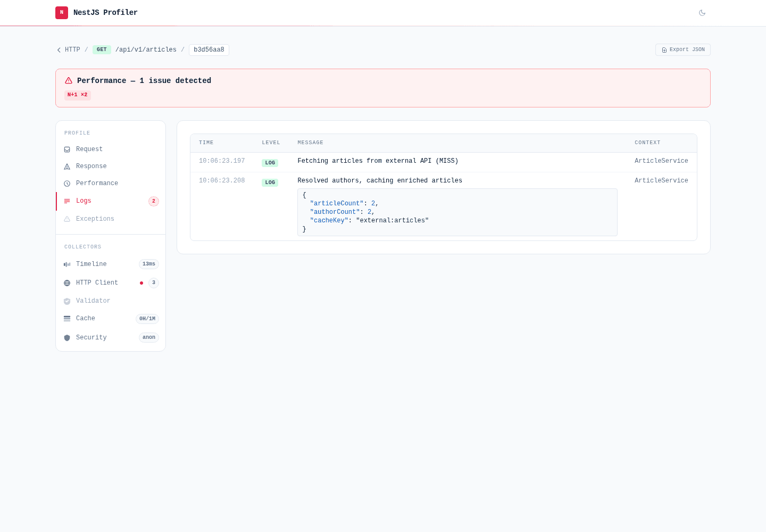Select the Fetching articles from external API message
766x532 pixels.
378,161
